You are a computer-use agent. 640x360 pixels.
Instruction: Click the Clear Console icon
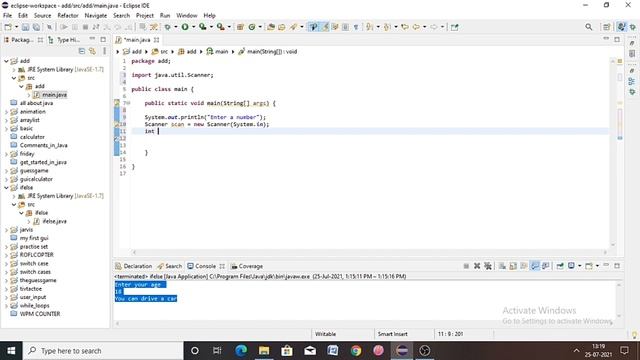(x=502, y=266)
